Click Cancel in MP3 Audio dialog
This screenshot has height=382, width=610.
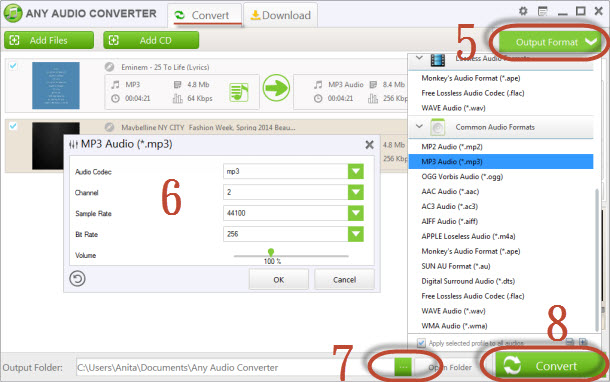pyautogui.click(x=344, y=279)
